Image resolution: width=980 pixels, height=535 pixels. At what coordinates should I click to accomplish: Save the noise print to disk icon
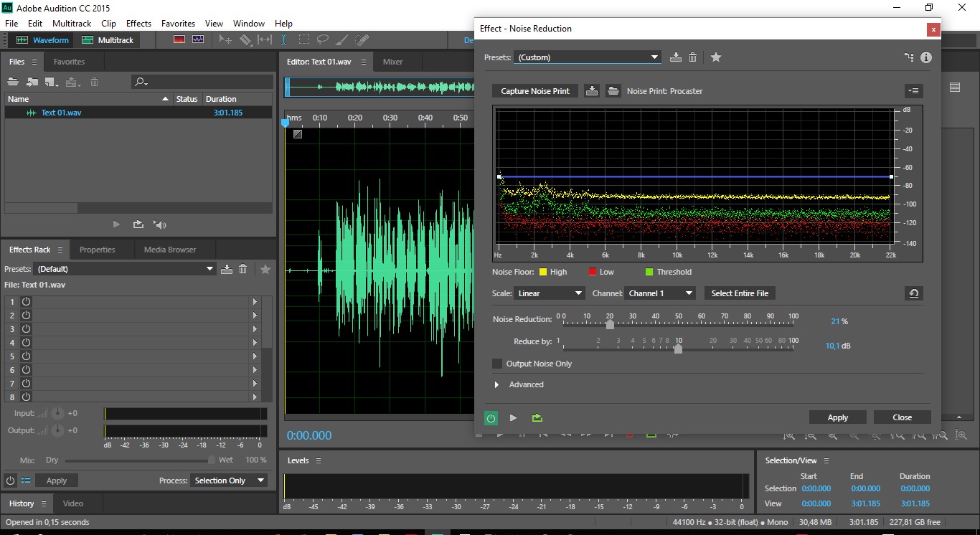coord(591,91)
